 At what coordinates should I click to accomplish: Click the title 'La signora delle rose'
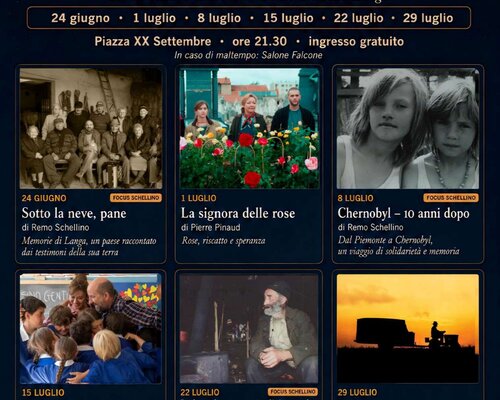point(238,213)
